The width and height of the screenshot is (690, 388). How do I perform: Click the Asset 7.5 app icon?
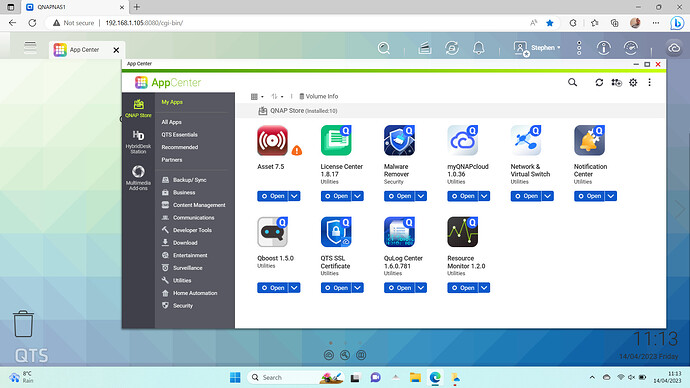[x=272, y=140]
